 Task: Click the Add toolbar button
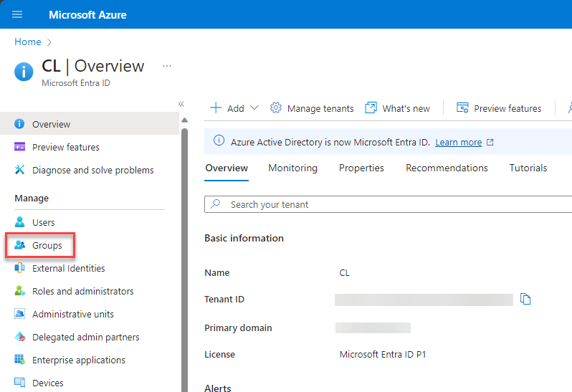[234, 108]
